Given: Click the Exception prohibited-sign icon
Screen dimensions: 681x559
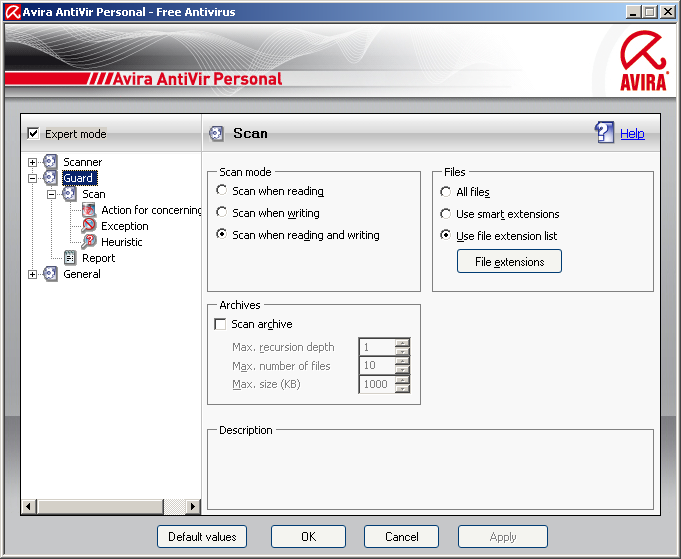Looking at the screenshot, I should [x=89, y=226].
